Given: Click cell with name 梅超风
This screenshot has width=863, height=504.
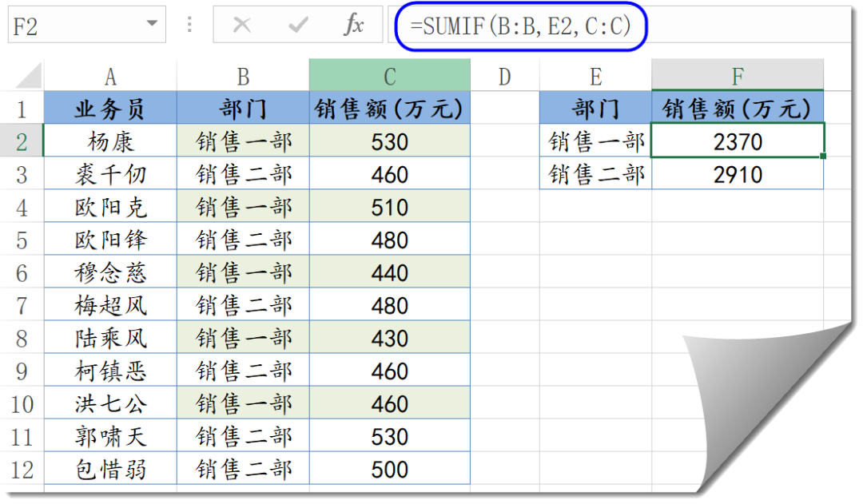Looking at the screenshot, I should click(x=110, y=305).
